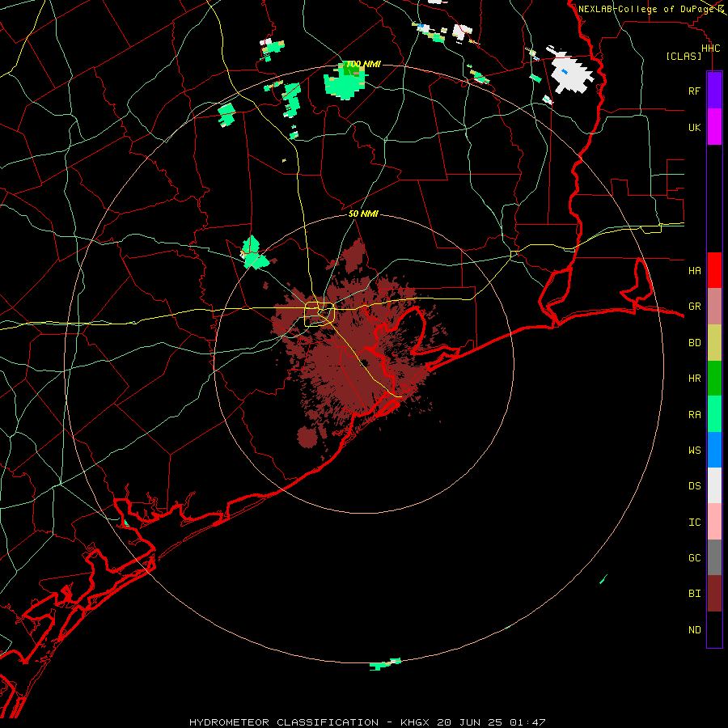Viewport: 728px width, 728px height.
Task: Click the GR pink-brown legend swatch
Action: click(714, 306)
